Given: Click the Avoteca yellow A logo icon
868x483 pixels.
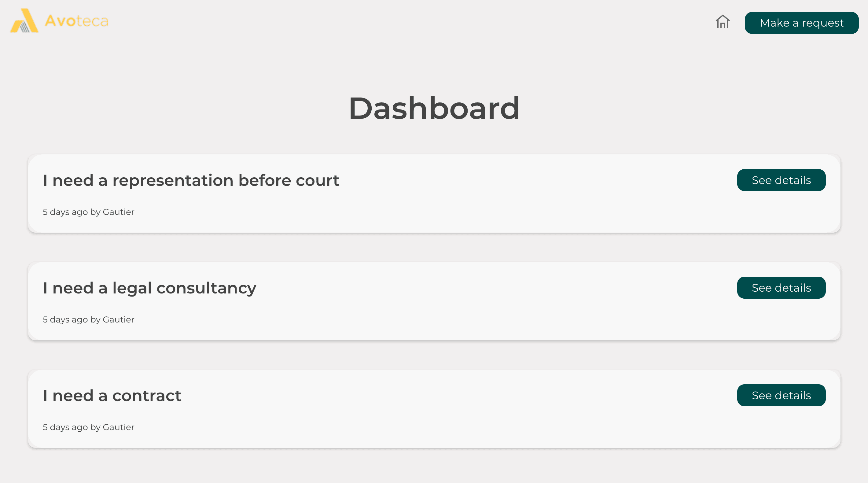Looking at the screenshot, I should pos(24,20).
